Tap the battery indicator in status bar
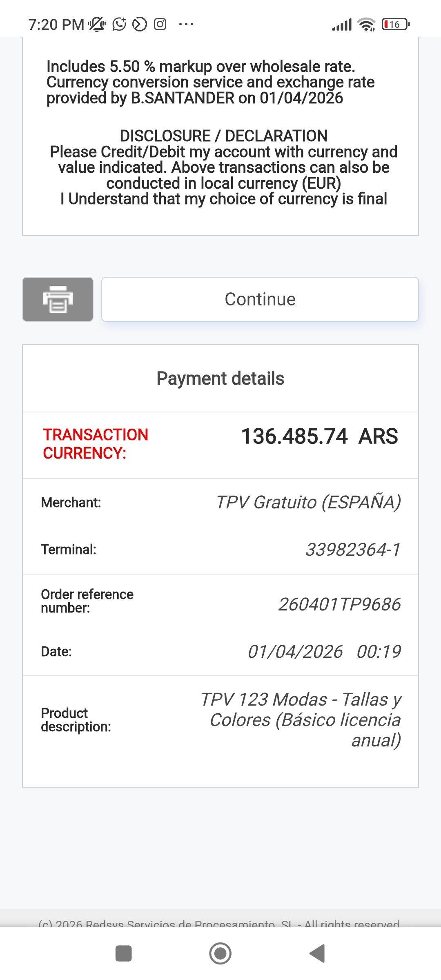 (x=395, y=24)
